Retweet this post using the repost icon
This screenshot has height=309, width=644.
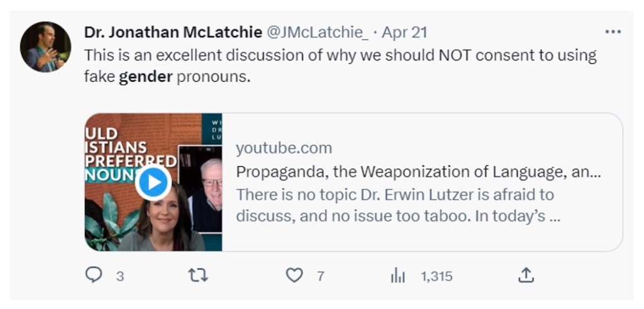(x=198, y=275)
